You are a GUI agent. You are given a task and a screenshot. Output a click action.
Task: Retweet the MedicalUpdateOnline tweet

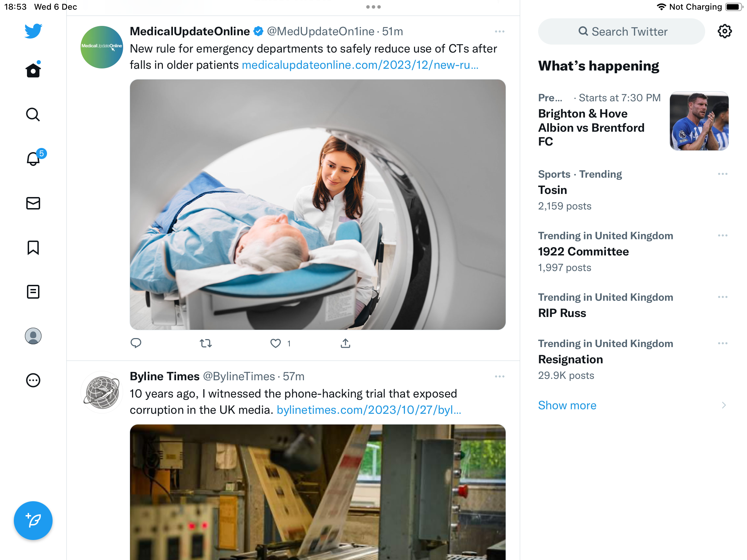tap(206, 343)
